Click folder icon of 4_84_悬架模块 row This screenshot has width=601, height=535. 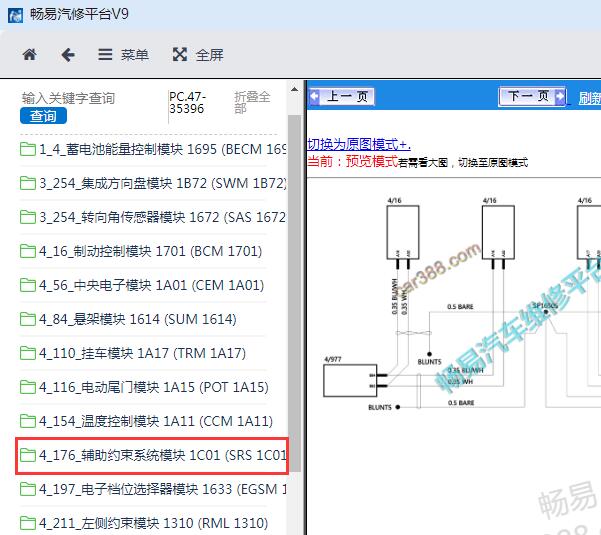28,319
